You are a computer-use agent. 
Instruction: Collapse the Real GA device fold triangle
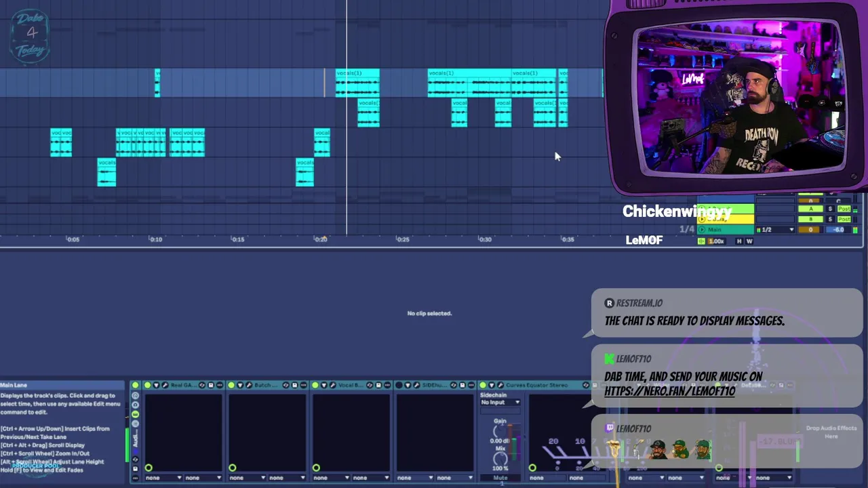pyautogui.click(x=157, y=385)
